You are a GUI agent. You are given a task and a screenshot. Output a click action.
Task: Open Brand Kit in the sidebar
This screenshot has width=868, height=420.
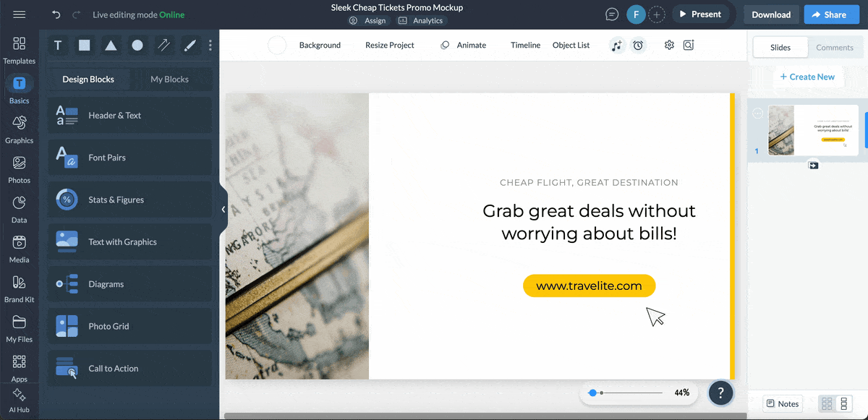[x=20, y=288]
